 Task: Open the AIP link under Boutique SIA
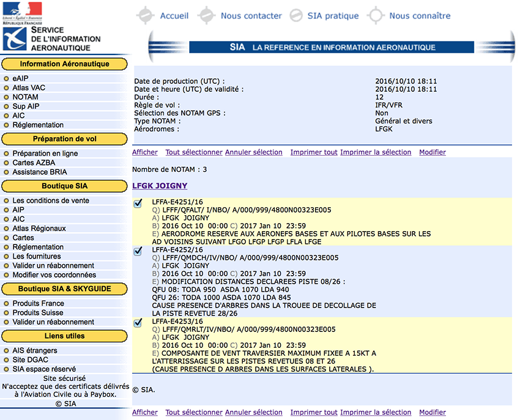point(18,210)
